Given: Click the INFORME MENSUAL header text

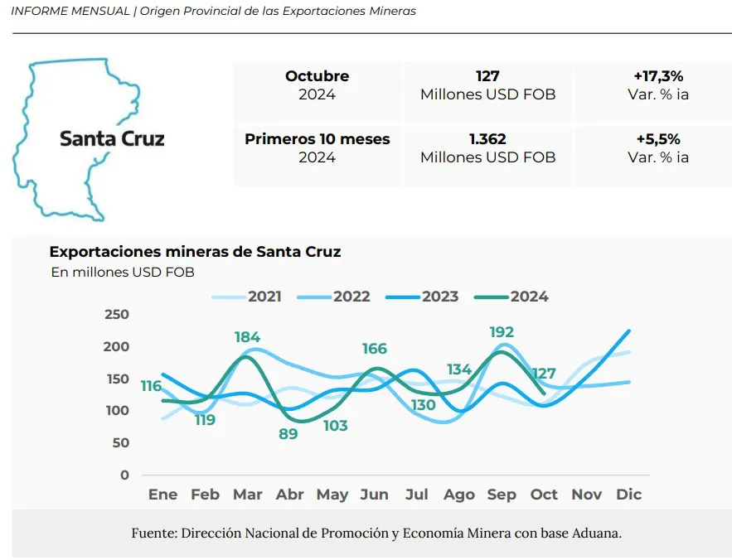Looking at the screenshot, I should [70, 12].
